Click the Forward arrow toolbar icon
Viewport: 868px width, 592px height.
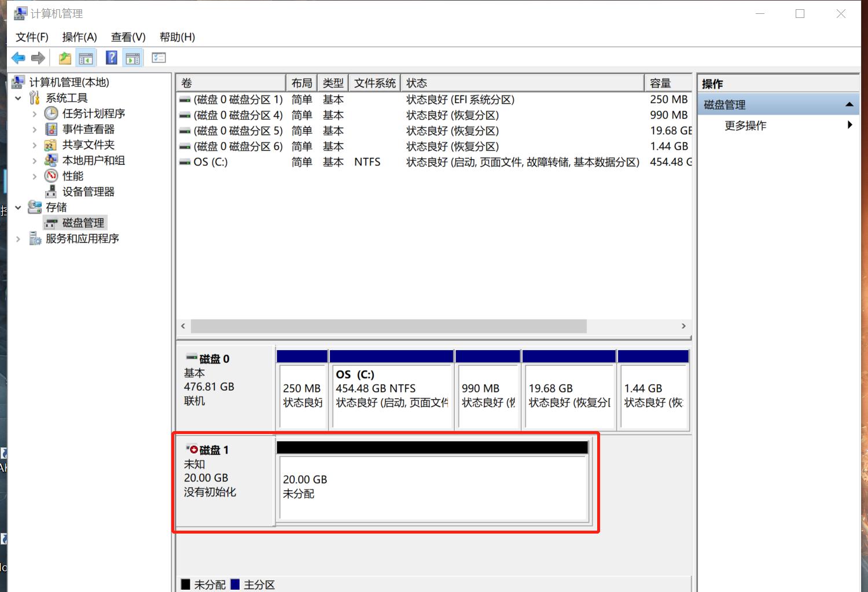point(38,58)
